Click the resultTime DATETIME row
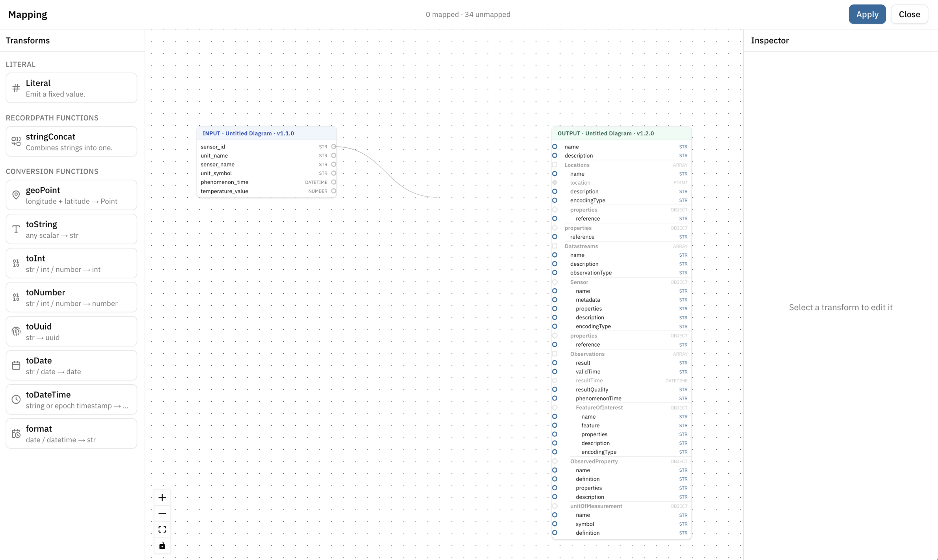Viewport: 938px width, 560px height. [622, 381]
